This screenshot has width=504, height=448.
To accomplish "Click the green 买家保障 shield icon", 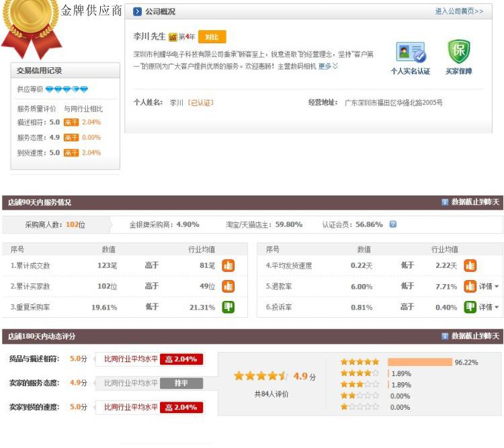I will 458,52.
